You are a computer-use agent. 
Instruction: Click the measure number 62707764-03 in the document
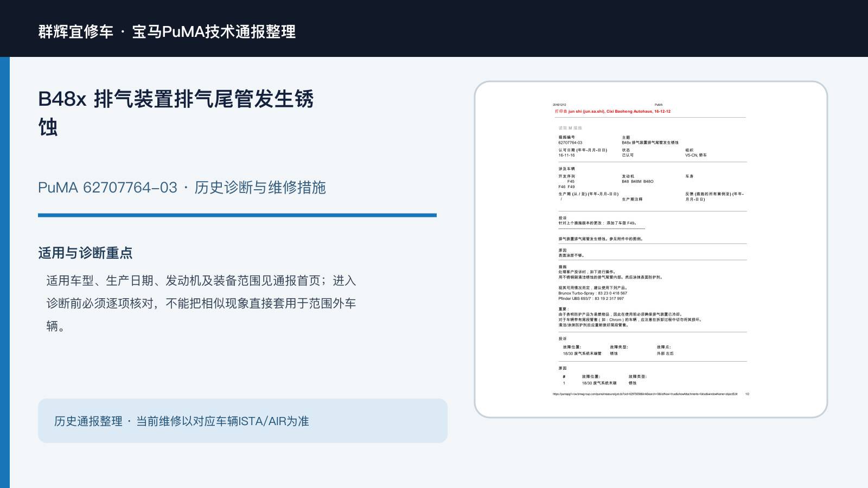(570, 143)
